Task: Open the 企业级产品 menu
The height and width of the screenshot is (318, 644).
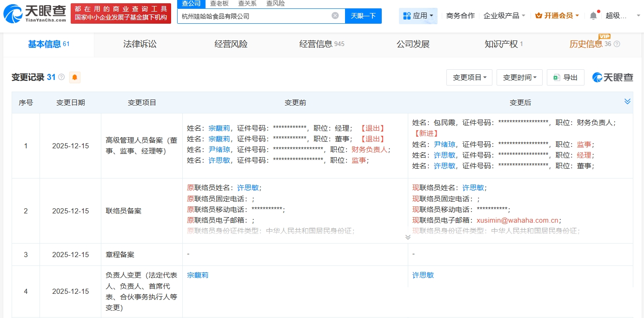Action: 504,16
